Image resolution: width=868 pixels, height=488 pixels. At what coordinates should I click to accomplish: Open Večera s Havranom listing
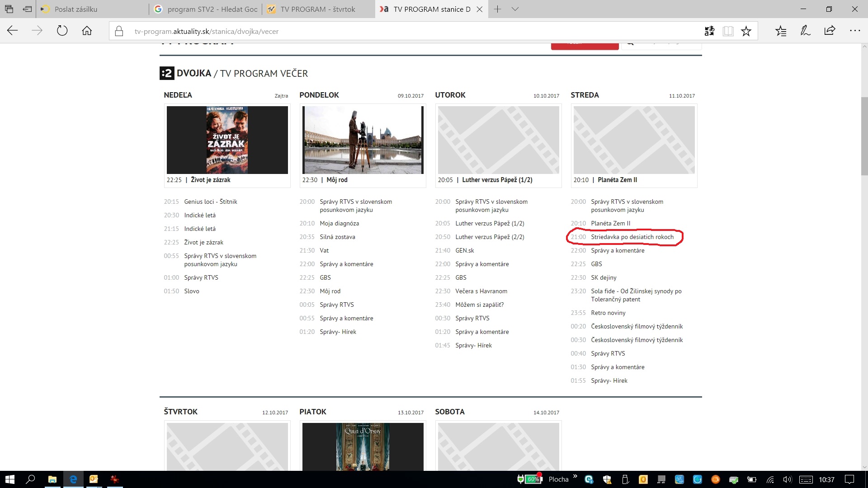pyautogui.click(x=481, y=291)
